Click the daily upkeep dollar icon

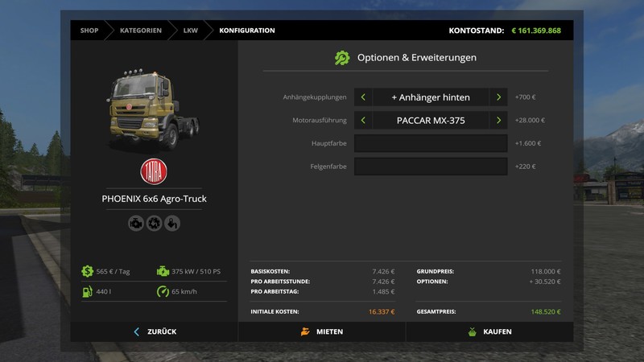pyautogui.click(x=87, y=272)
